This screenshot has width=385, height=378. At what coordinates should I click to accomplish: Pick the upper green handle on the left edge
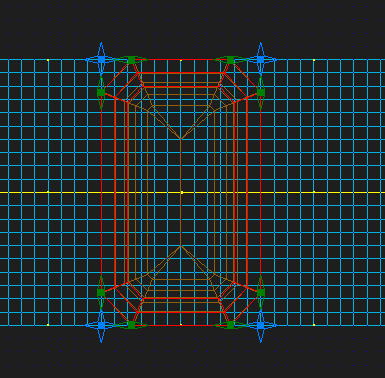(101, 92)
